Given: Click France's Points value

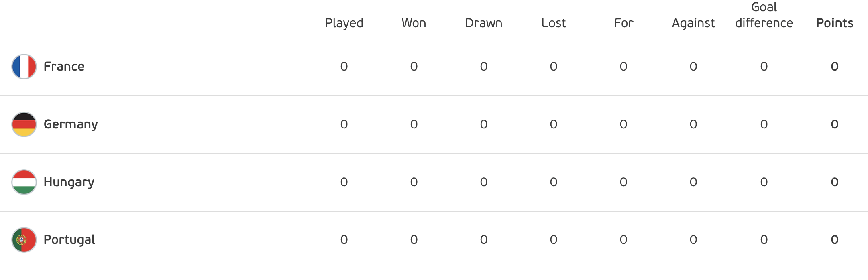Looking at the screenshot, I should pyautogui.click(x=835, y=67).
